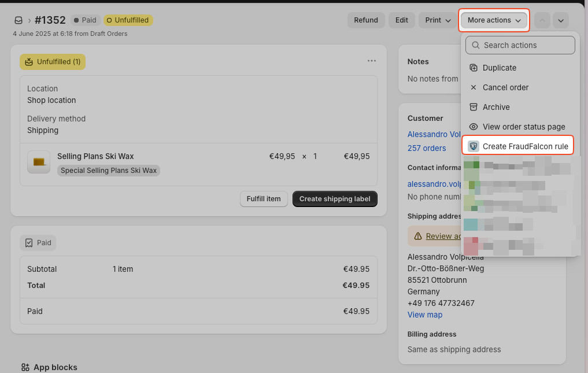Click the Archive box icon
588x373 pixels.
tap(474, 108)
